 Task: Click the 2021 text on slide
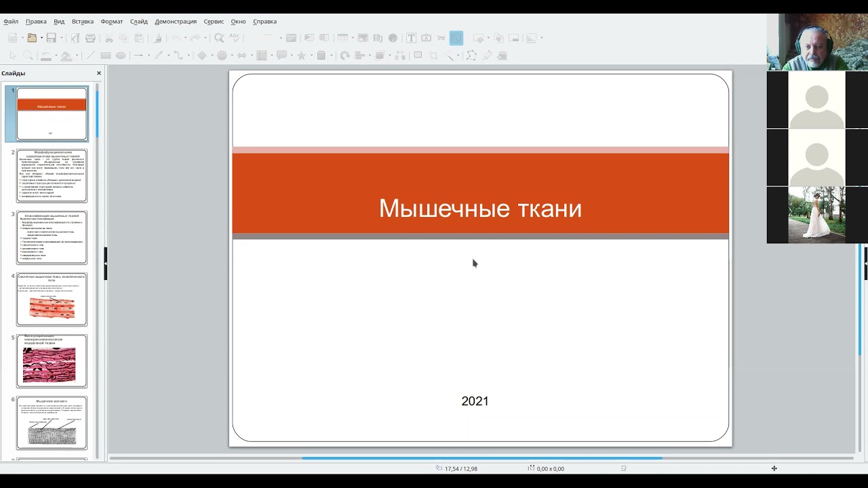click(475, 401)
